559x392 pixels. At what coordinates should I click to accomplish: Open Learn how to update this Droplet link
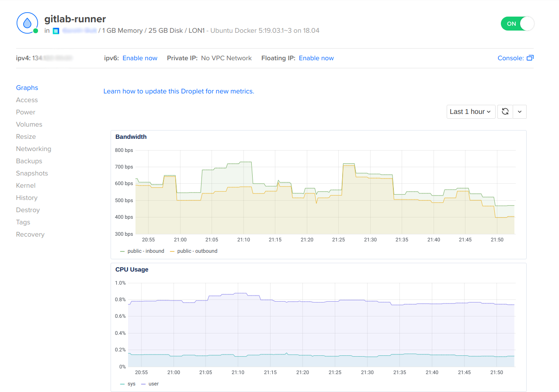pos(179,91)
